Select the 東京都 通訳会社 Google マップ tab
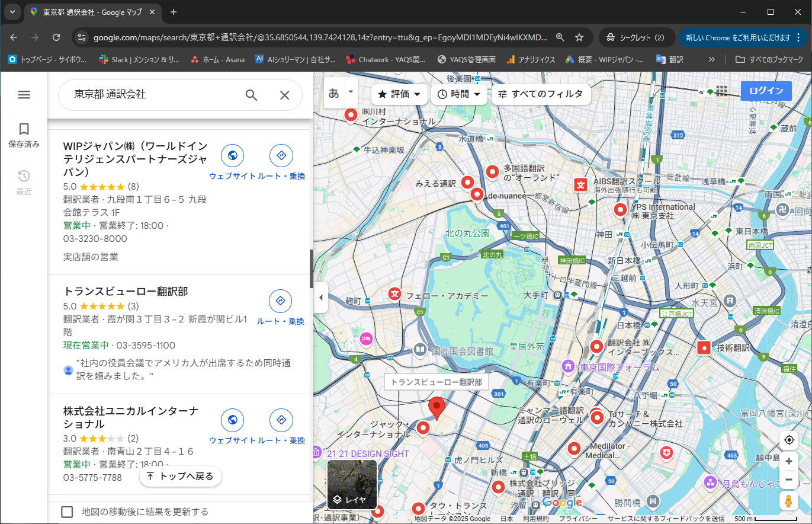Viewport: 812px width, 524px height. (x=92, y=12)
